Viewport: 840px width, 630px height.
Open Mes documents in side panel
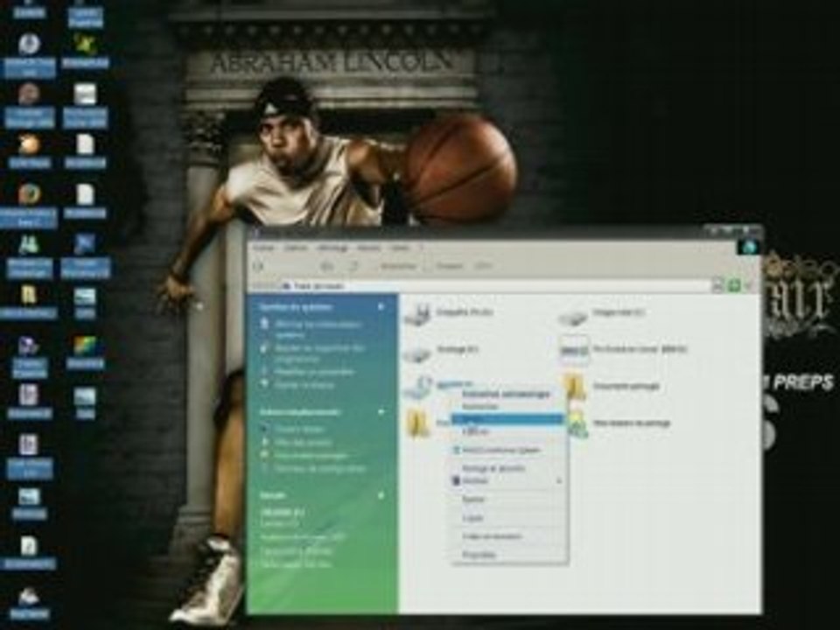(x=304, y=443)
